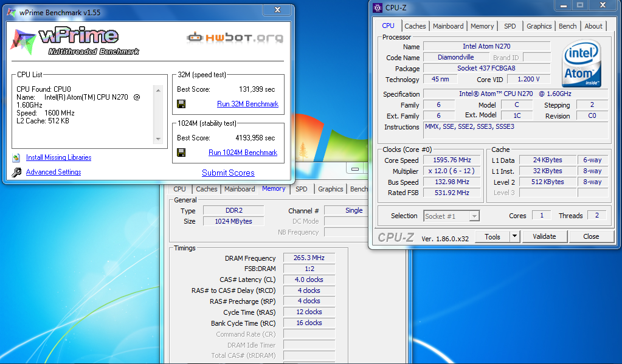
Task: Click the 'x 12.0 ( 6 - 12 )' multiplier value
Action: (452, 171)
